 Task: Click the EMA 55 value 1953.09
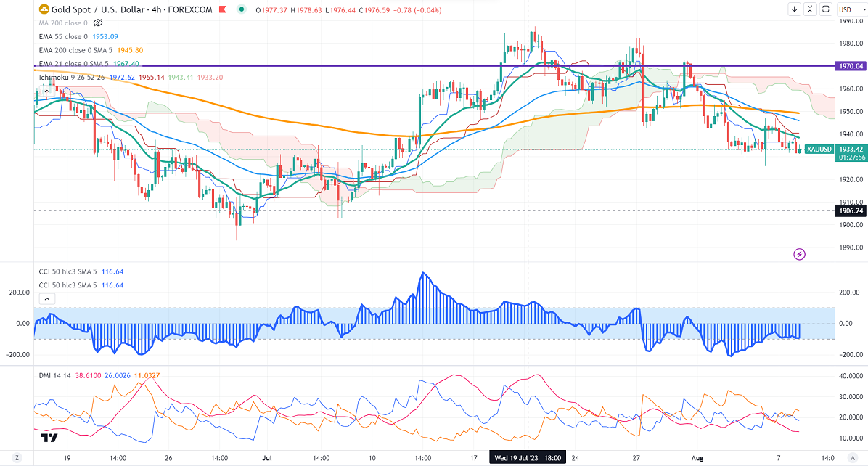(x=105, y=36)
